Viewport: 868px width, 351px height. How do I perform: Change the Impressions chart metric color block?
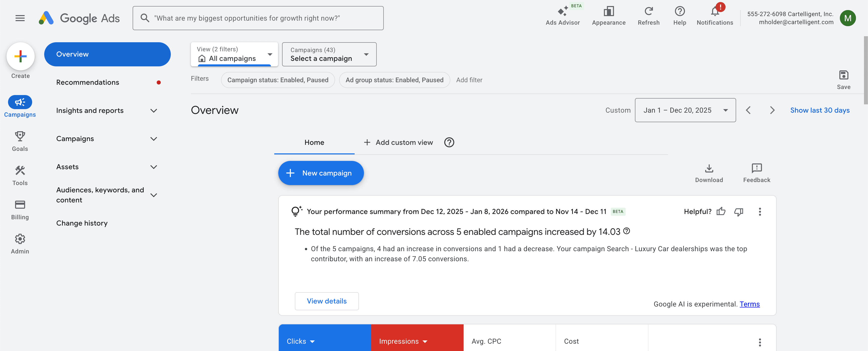coord(417,341)
